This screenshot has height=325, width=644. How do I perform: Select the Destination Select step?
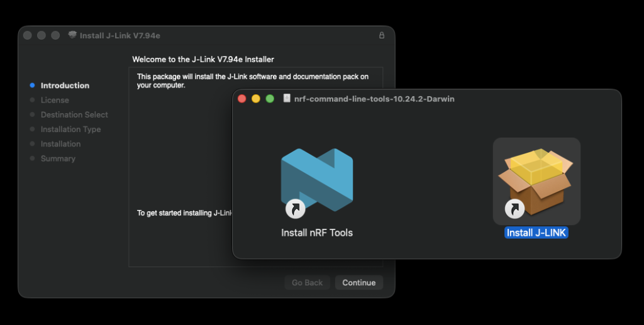coord(74,114)
